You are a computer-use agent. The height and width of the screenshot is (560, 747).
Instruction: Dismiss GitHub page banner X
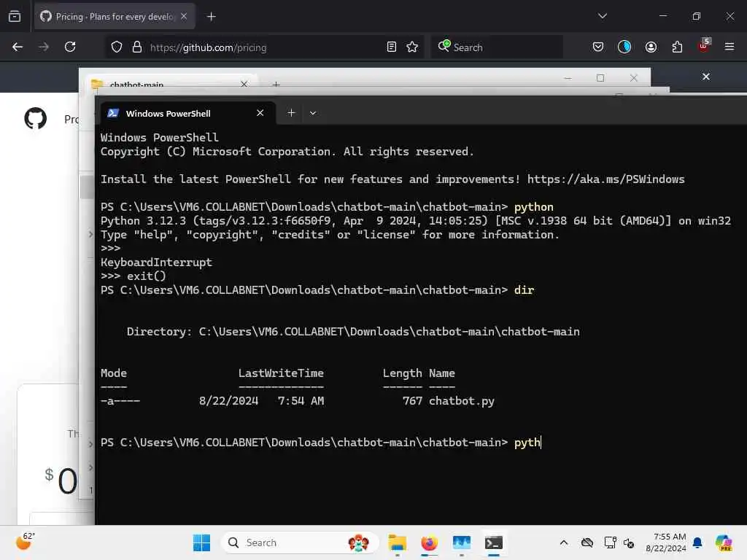(x=706, y=77)
